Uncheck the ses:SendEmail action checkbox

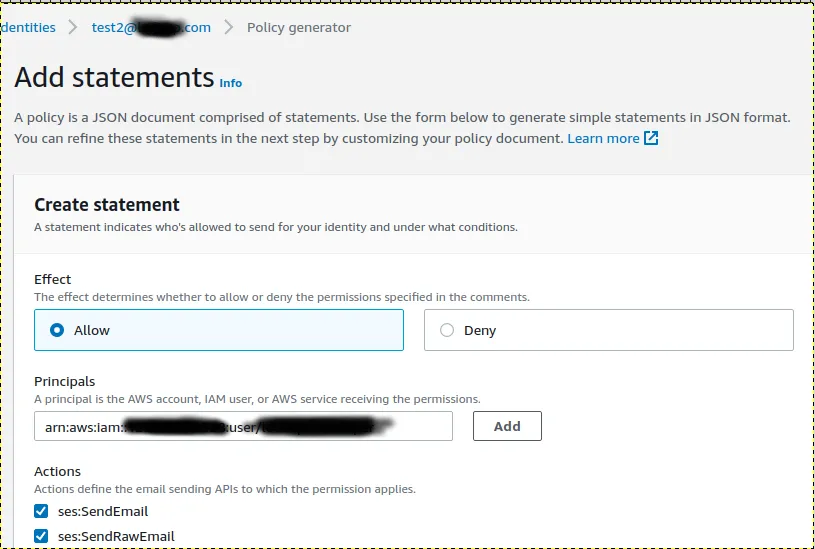point(41,511)
